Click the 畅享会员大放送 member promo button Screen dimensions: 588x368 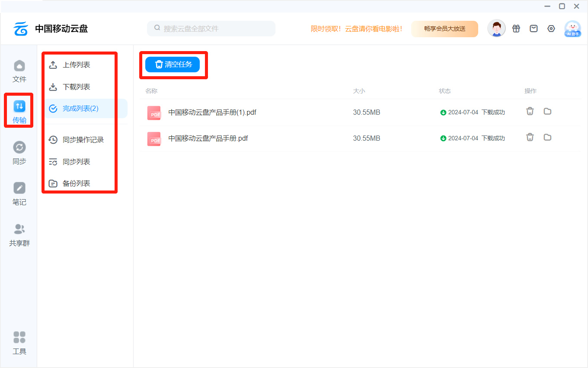tap(444, 29)
